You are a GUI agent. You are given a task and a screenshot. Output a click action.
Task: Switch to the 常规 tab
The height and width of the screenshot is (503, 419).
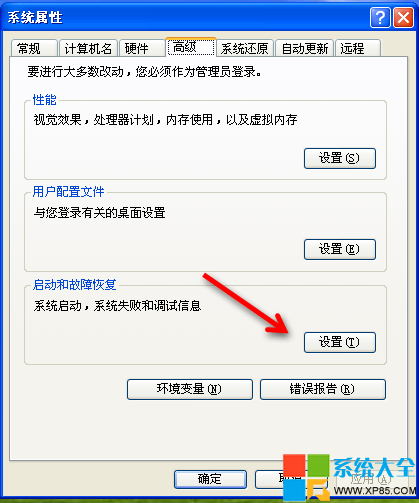[34, 48]
